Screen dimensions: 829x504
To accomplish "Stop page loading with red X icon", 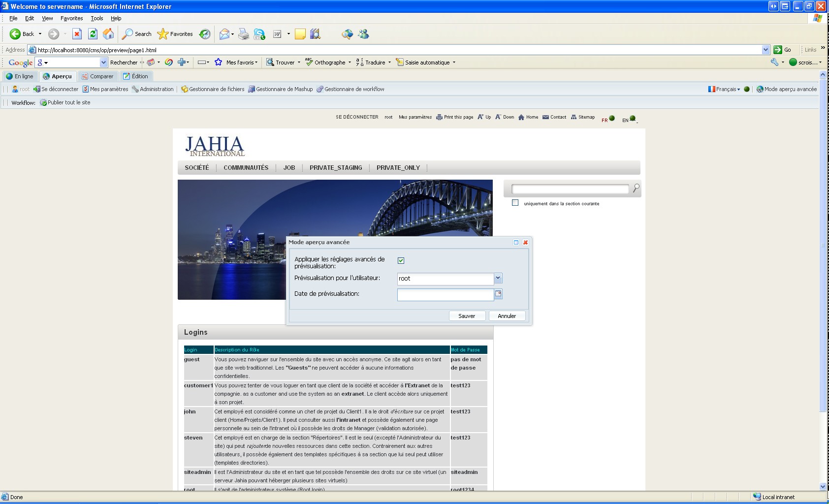I will point(77,34).
